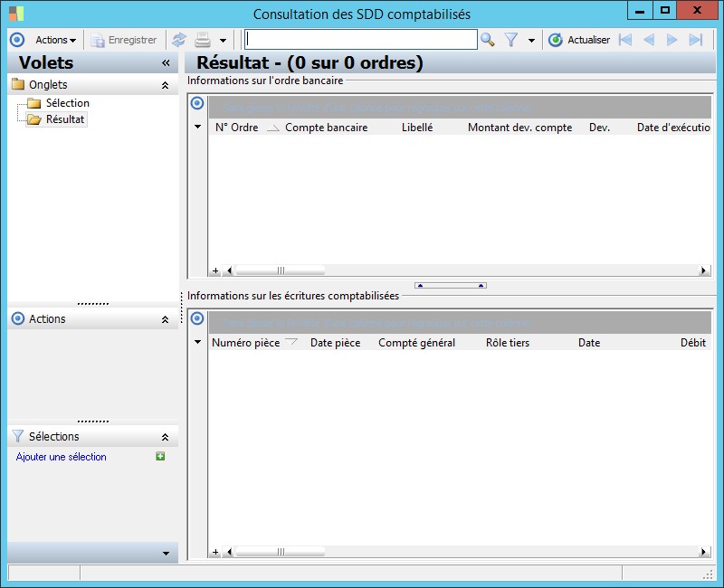Click the circle icon in bank order grid

click(197, 103)
